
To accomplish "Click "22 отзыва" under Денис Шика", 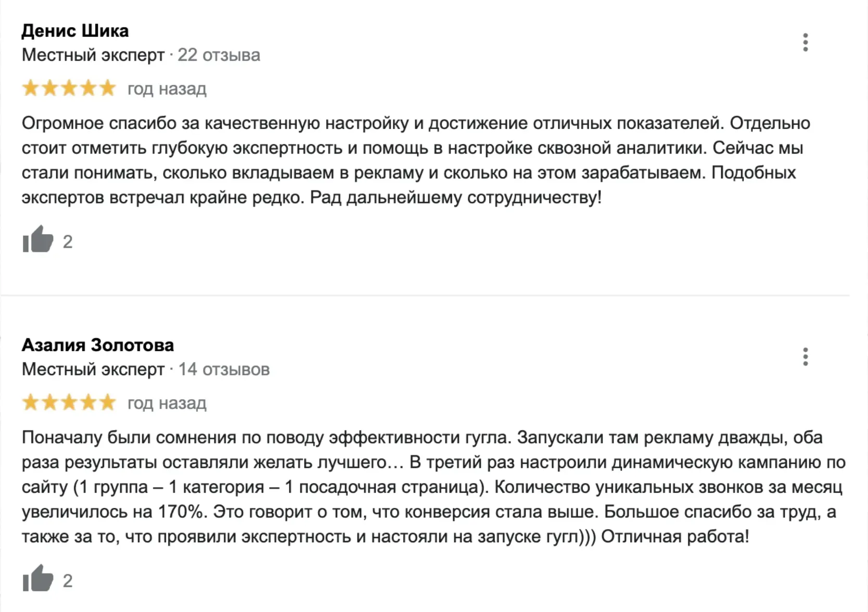I will tap(219, 55).
